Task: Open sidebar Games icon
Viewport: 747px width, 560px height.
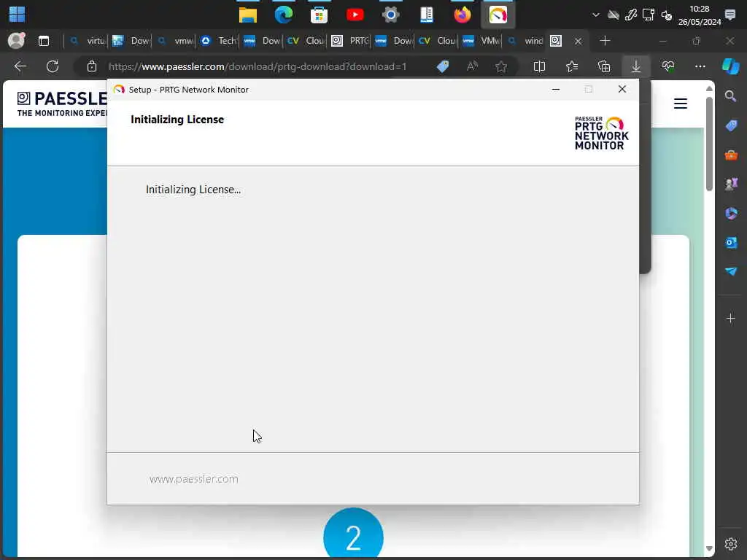Action: pyautogui.click(x=731, y=184)
